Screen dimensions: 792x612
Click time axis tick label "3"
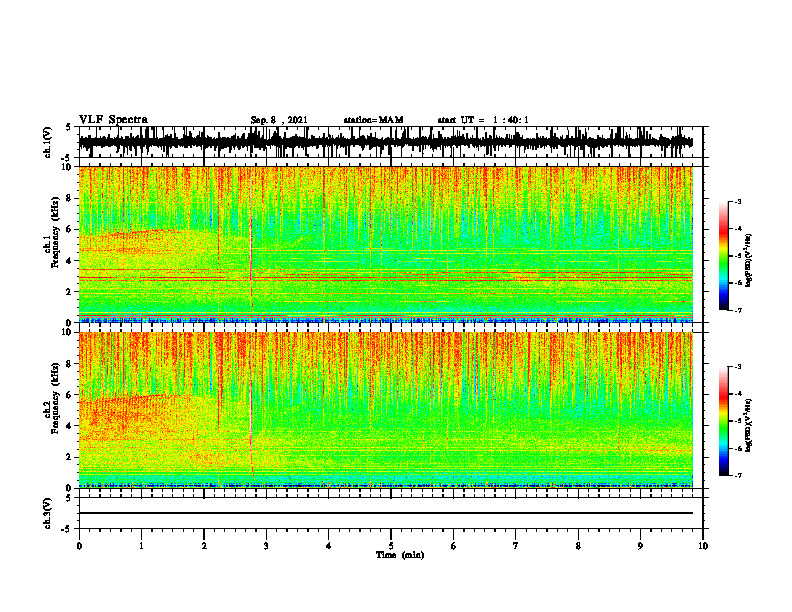click(x=266, y=546)
